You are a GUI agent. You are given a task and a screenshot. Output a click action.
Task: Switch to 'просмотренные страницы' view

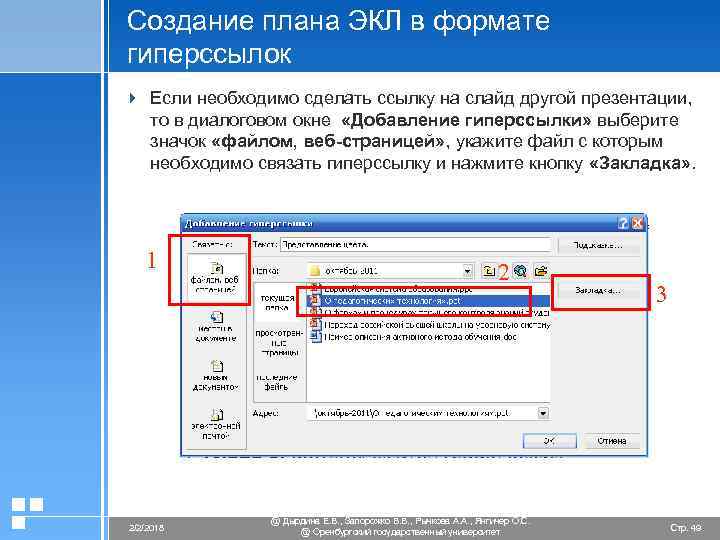[x=279, y=343]
